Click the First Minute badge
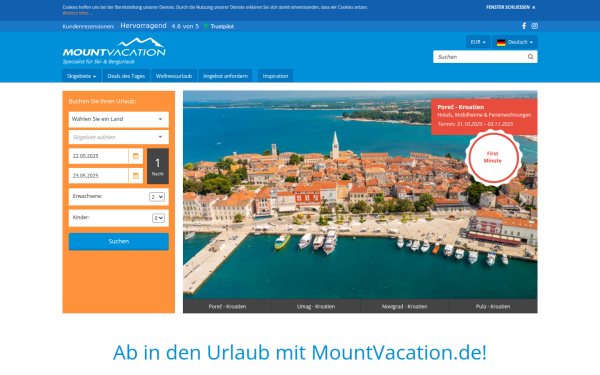The image size is (600, 375). [493, 157]
